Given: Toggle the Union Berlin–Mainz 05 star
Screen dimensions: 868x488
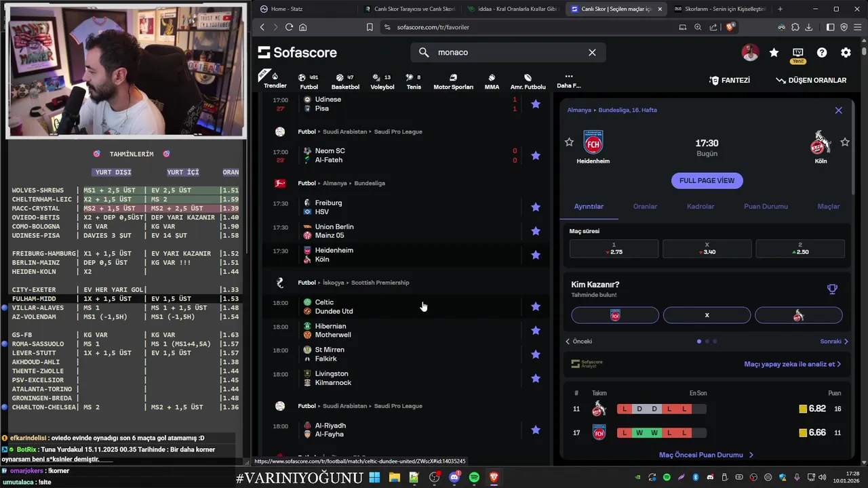Looking at the screenshot, I should [x=536, y=231].
